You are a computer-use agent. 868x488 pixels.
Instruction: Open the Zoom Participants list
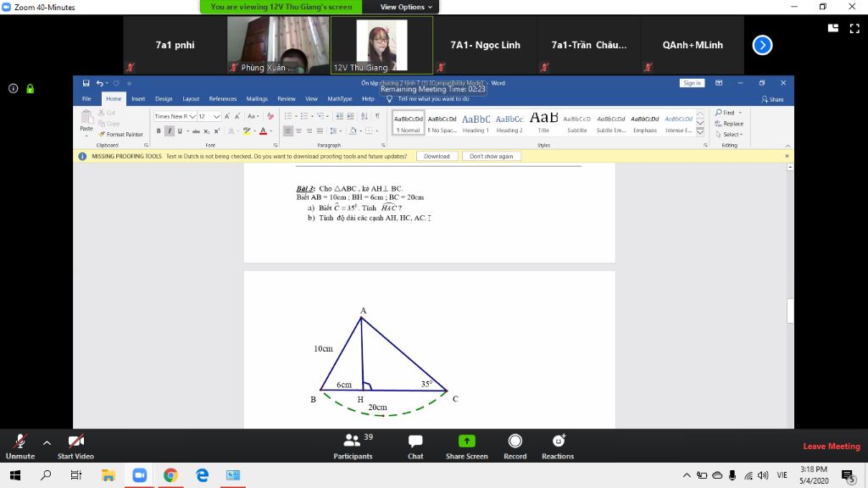click(353, 446)
